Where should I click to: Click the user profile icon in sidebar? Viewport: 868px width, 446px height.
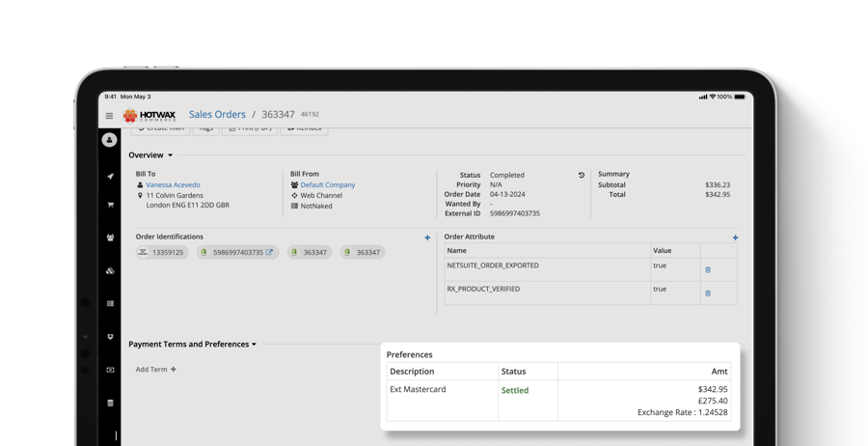[109, 140]
